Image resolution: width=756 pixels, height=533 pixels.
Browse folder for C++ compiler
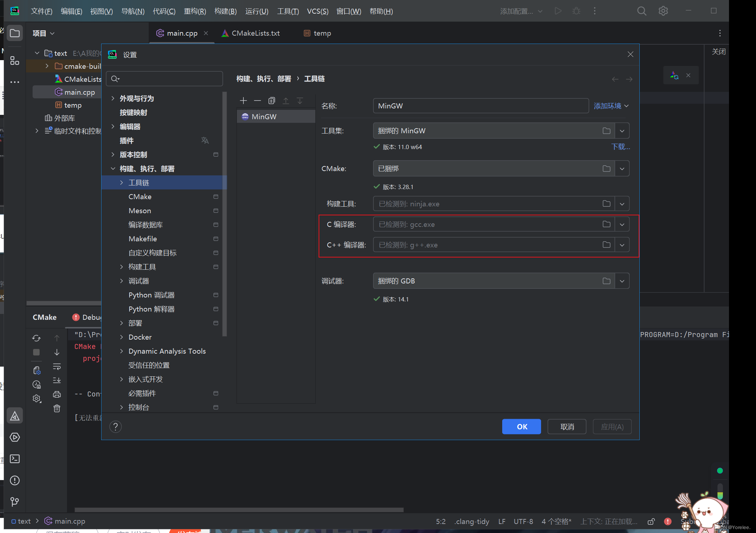pyautogui.click(x=607, y=245)
